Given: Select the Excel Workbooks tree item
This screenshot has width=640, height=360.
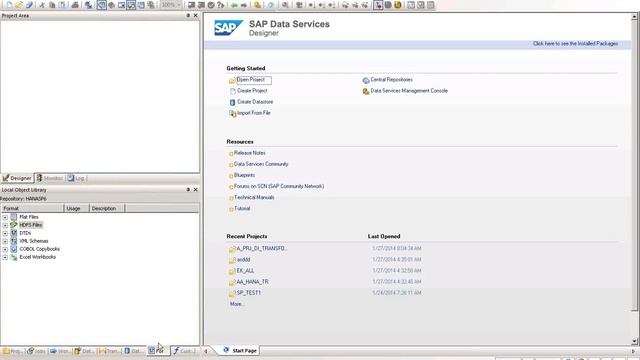Looking at the screenshot, I should click(38, 257).
